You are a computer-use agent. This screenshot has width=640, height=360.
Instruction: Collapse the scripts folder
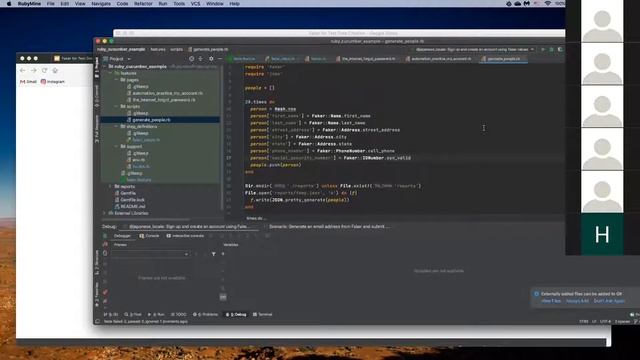[x=117, y=107]
